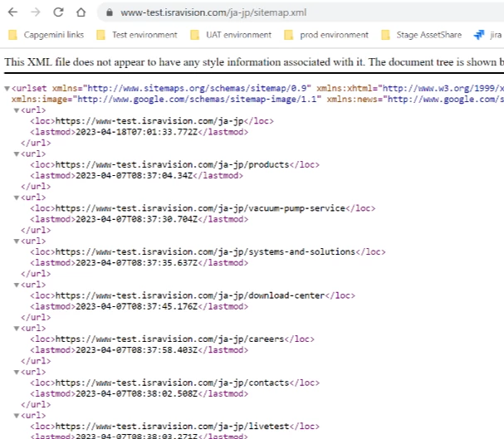This screenshot has height=439, width=504.
Task: Click lastmod value 2023-04-07T08:37:04.34Z
Action: pos(134,176)
